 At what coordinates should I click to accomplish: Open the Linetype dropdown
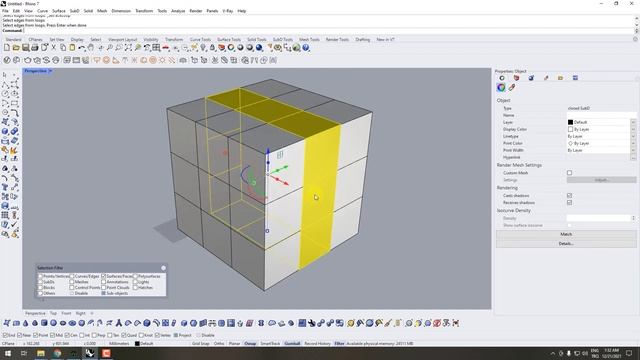pos(633,136)
